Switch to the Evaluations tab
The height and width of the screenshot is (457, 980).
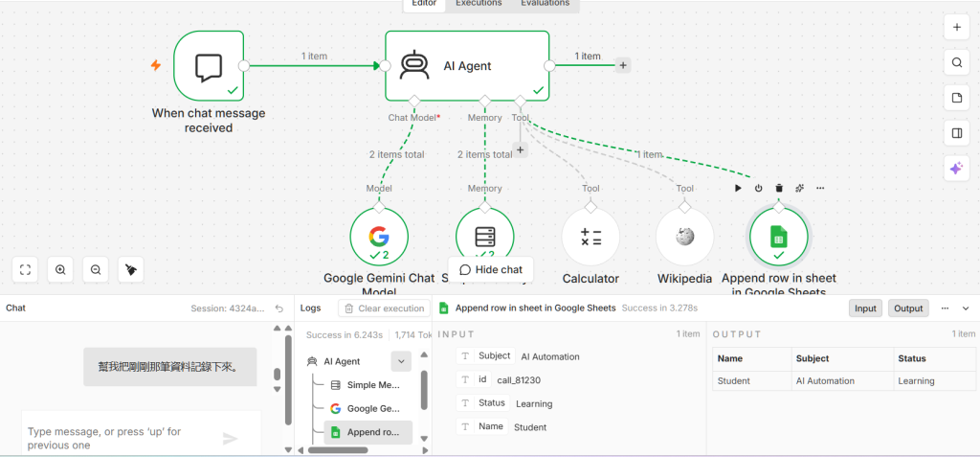coord(545,3)
